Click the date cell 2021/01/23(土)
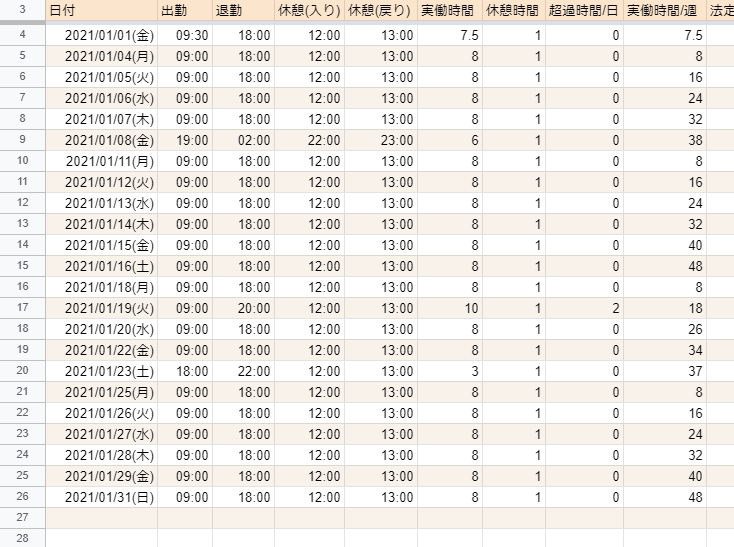Viewport: 734px width, 547px height. (x=101, y=371)
